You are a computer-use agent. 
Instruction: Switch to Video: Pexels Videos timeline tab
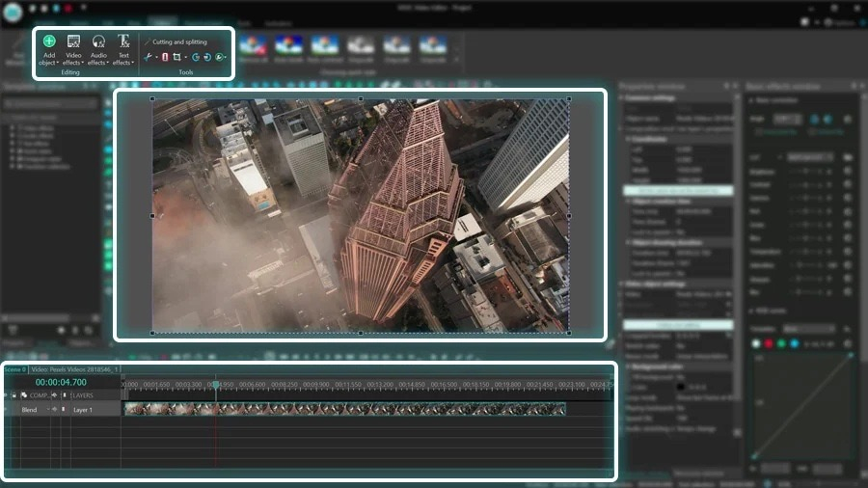(x=74, y=369)
